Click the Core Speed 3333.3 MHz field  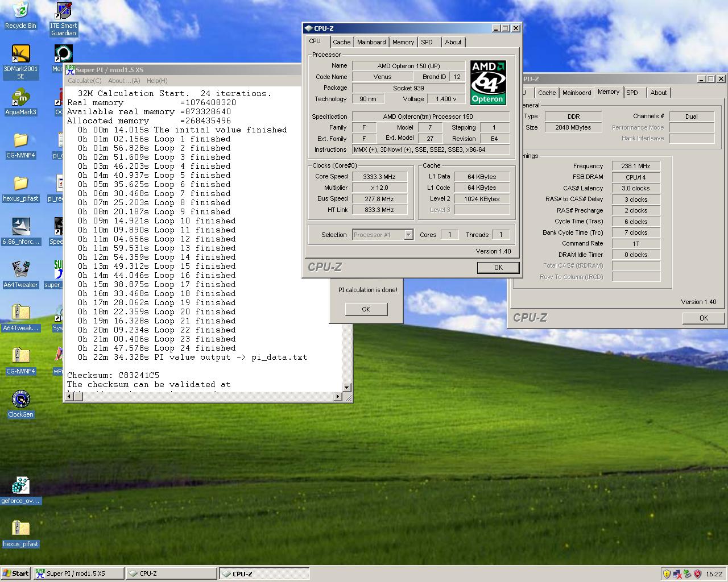click(x=379, y=177)
